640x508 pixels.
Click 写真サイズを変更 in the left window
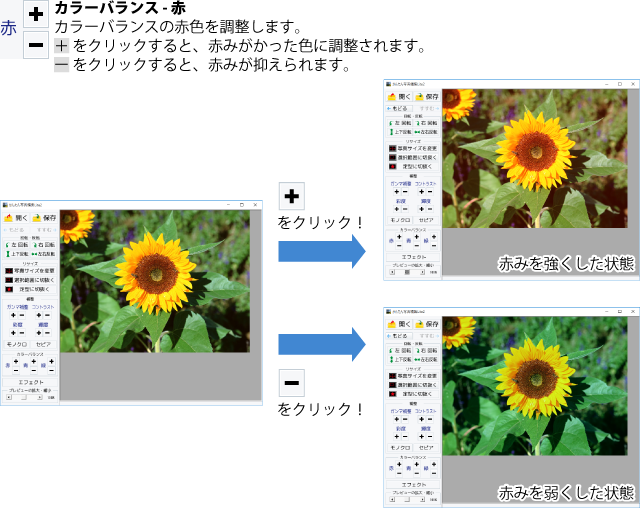pos(30,270)
